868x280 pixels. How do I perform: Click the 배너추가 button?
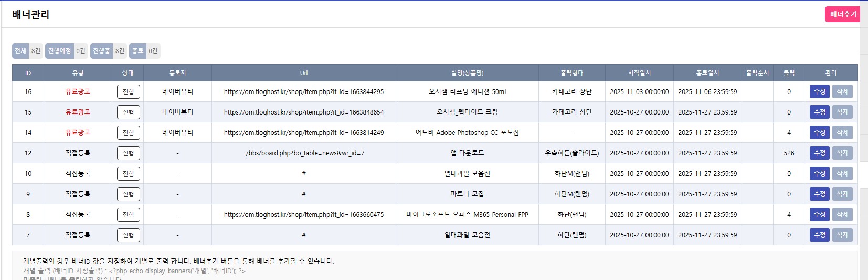843,14
